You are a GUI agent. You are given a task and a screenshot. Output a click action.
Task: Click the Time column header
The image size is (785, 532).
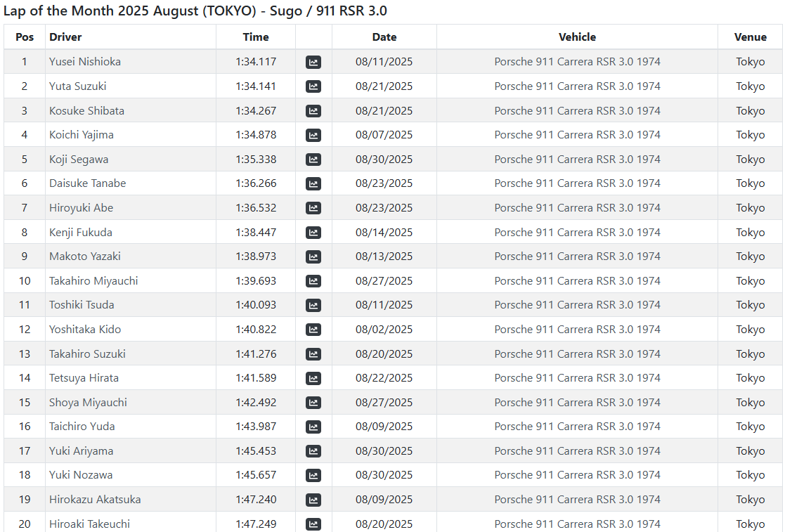[256, 37]
